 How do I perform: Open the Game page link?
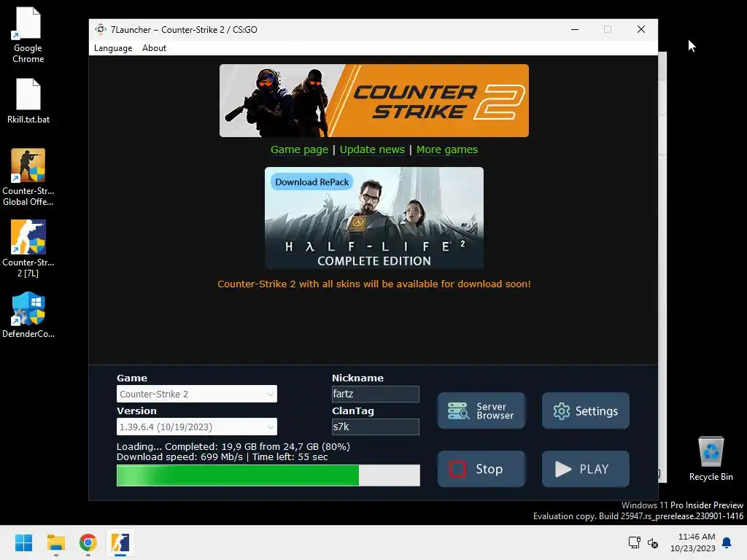click(299, 149)
